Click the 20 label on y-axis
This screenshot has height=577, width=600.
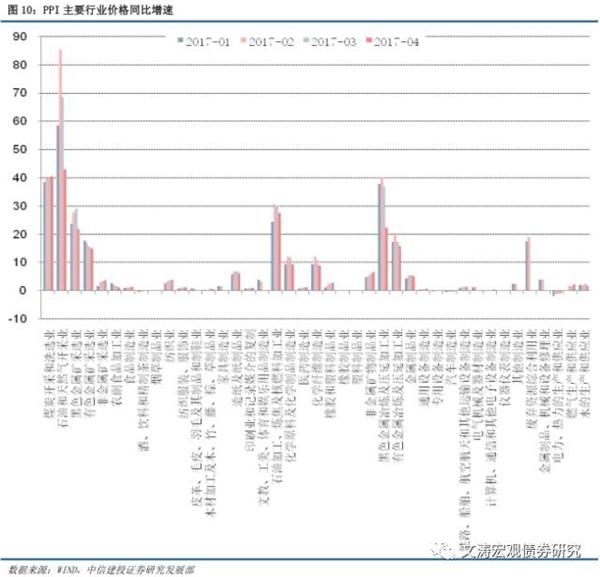tap(19, 234)
